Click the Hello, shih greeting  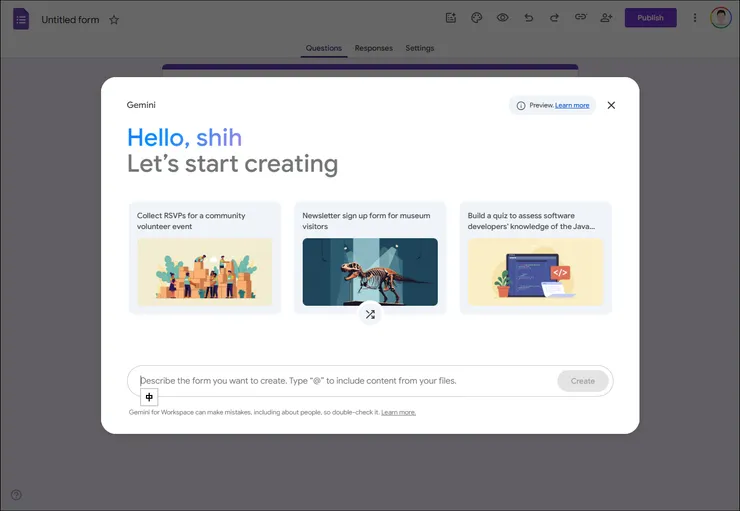click(x=185, y=138)
